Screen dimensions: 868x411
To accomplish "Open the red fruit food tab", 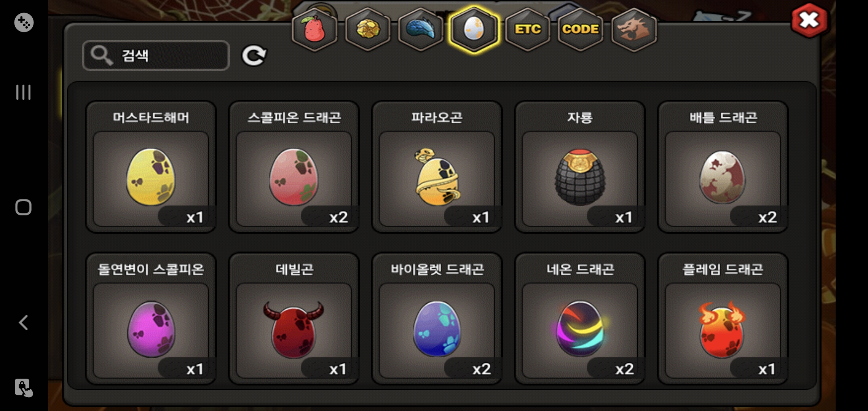I will (314, 29).
